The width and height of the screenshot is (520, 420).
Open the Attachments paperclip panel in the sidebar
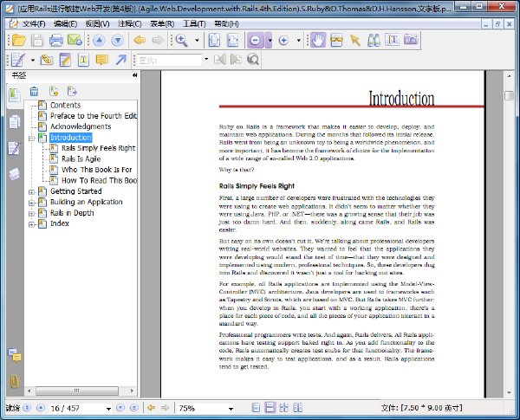point(14,381)
